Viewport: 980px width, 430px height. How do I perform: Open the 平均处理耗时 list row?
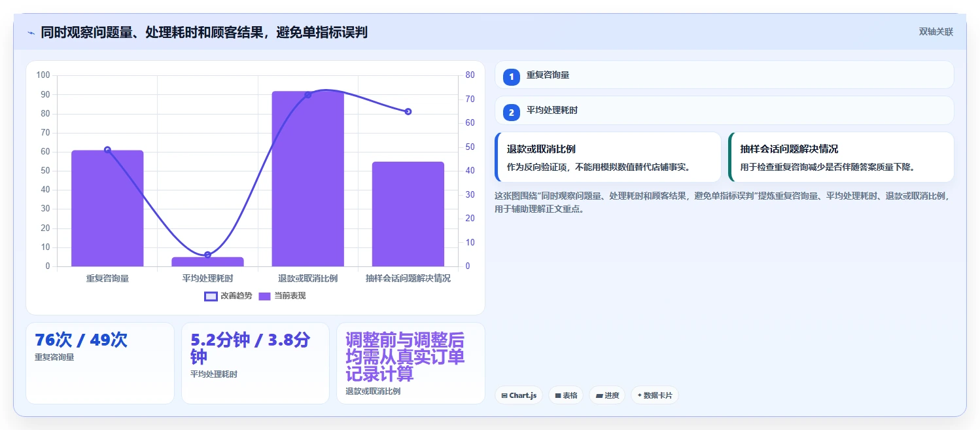(x=724, y=111)
